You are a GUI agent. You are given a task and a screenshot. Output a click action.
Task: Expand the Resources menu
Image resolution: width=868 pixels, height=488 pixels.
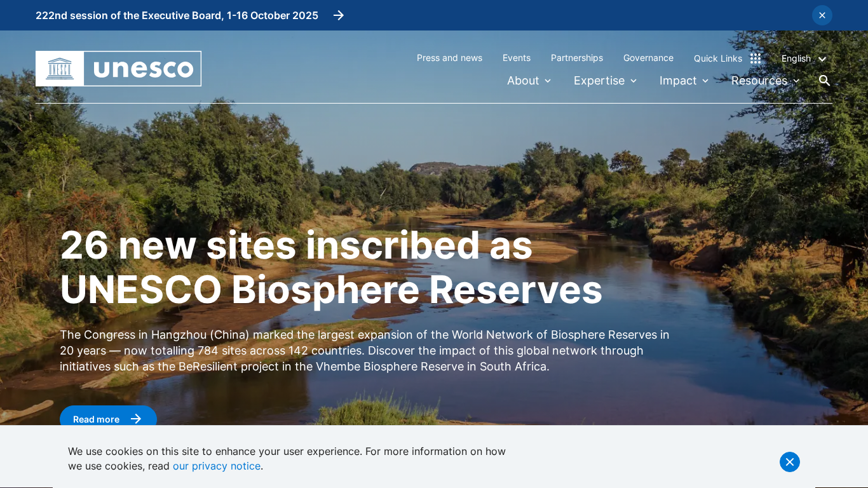coord(765,81)
